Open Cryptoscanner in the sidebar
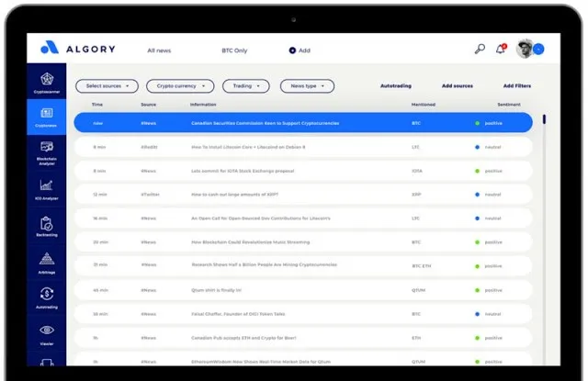 click(x=47, y=83)
